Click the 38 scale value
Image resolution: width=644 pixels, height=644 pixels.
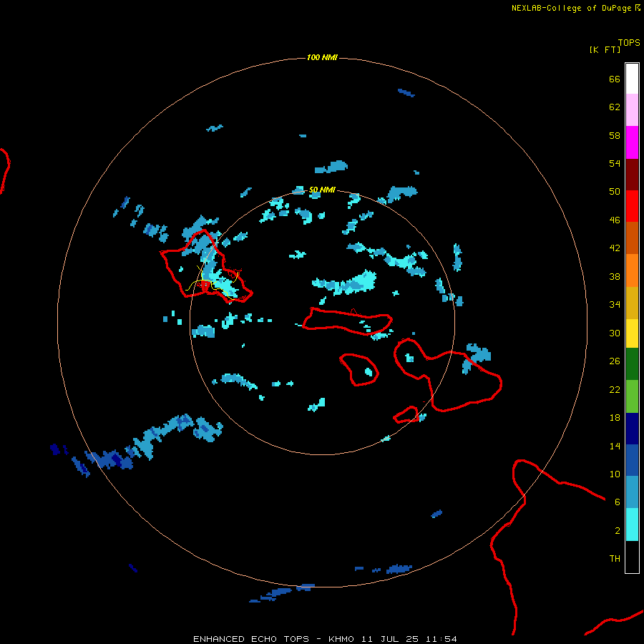click(x=615, y=276)
